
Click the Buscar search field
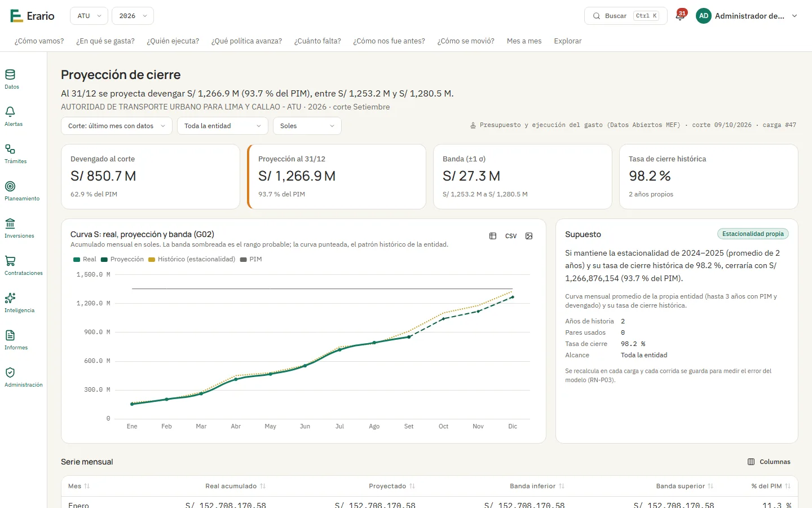626,16
